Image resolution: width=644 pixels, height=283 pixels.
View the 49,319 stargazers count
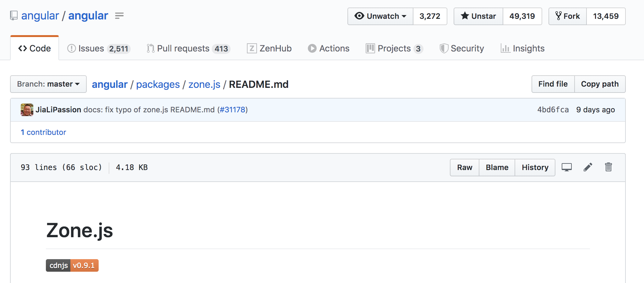point(522,16)
